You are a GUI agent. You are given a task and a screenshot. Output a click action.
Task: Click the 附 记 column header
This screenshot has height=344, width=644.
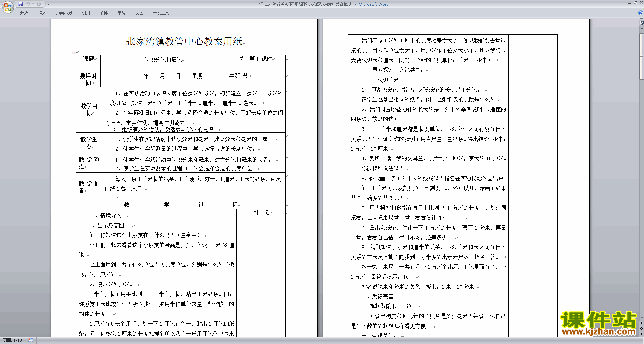point(261,212)
